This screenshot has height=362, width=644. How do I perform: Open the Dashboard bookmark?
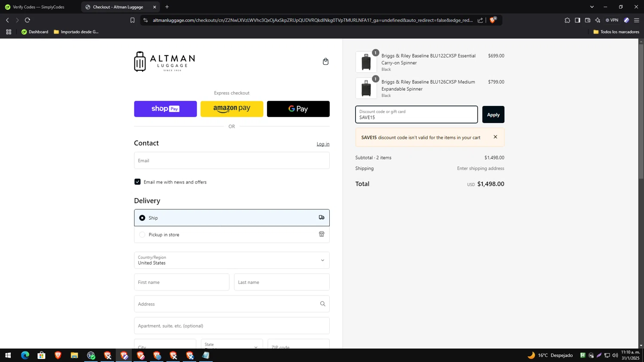tap(35, 32)
